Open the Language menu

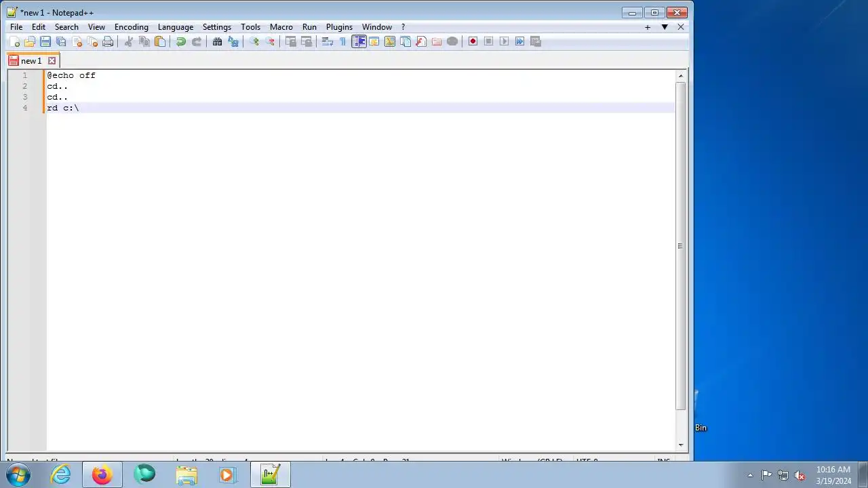pyautogui.click(x=176, y=27)
